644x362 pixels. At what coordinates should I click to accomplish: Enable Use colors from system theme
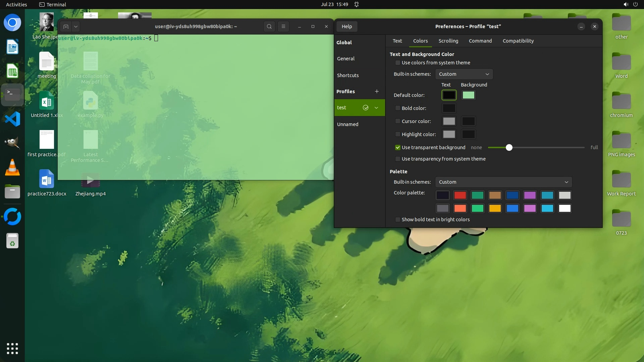(398, 63)
